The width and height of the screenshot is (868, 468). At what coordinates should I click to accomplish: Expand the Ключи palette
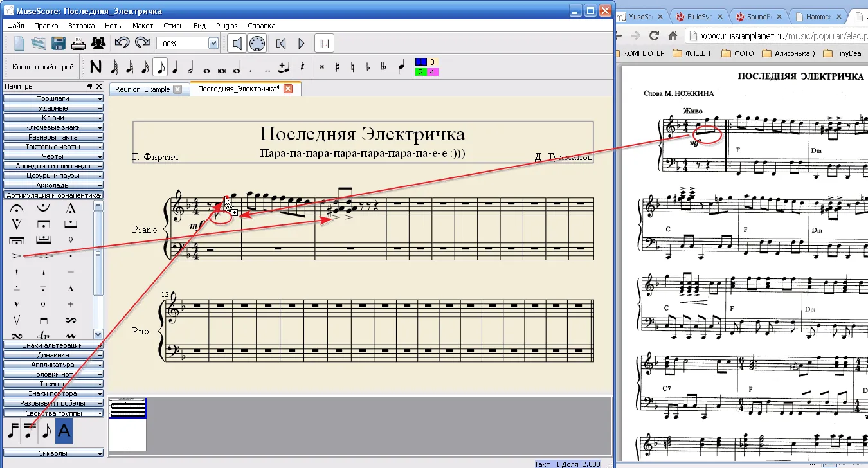click(53, 118)
